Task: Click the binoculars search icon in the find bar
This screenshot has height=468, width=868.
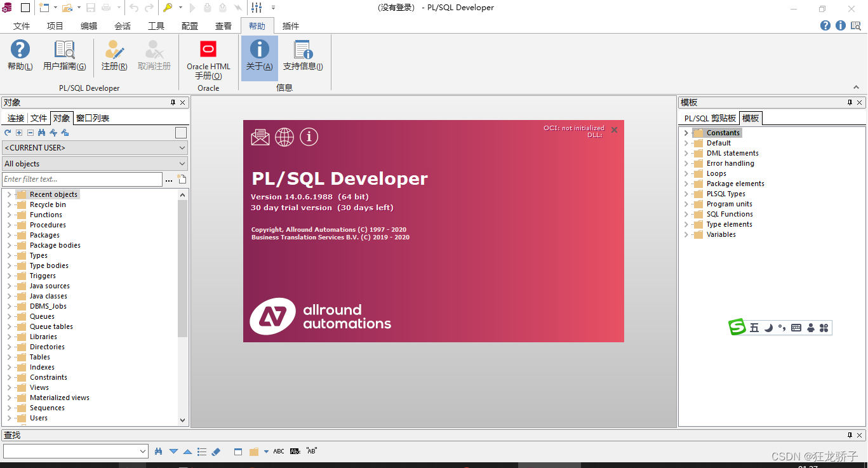Action: pyautogui.click(x=159, y=451)
